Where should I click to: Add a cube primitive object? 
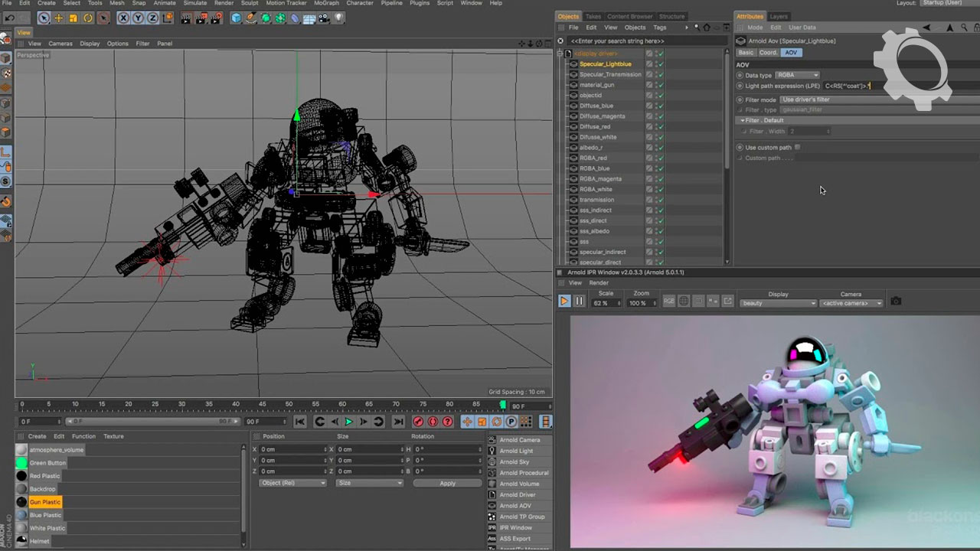click(x=237, y=18)
